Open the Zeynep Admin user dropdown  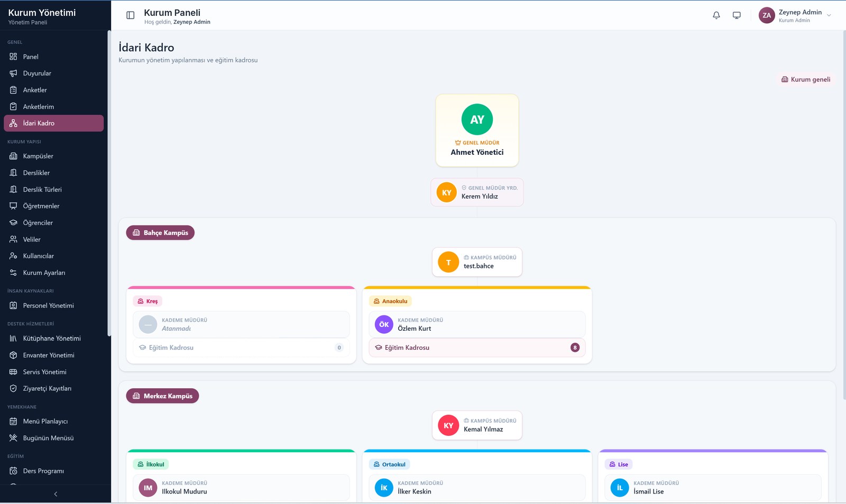795,15
